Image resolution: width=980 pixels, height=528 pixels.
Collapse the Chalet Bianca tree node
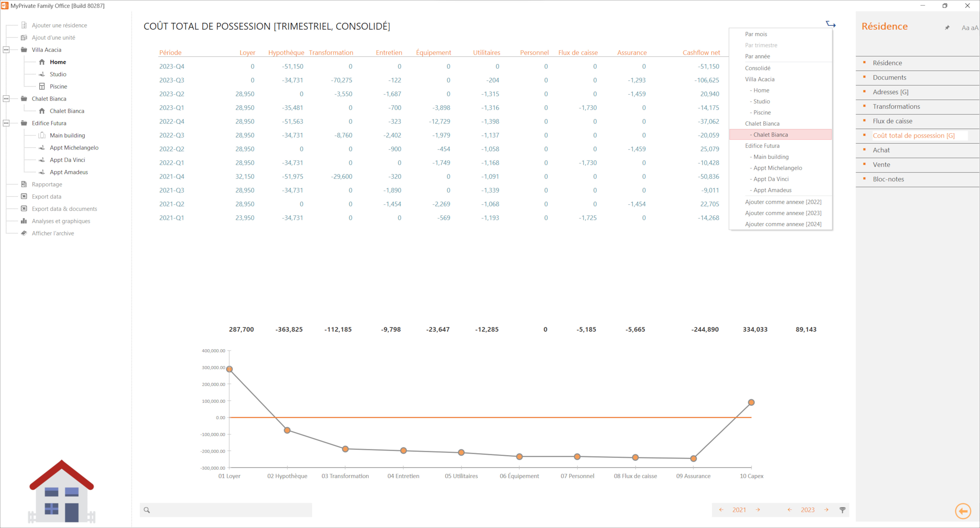[6, 99]
